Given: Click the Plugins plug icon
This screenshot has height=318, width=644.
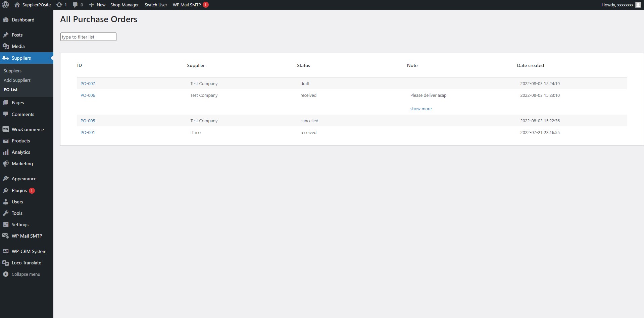Looking at the screenshot, I should [6, 190].
